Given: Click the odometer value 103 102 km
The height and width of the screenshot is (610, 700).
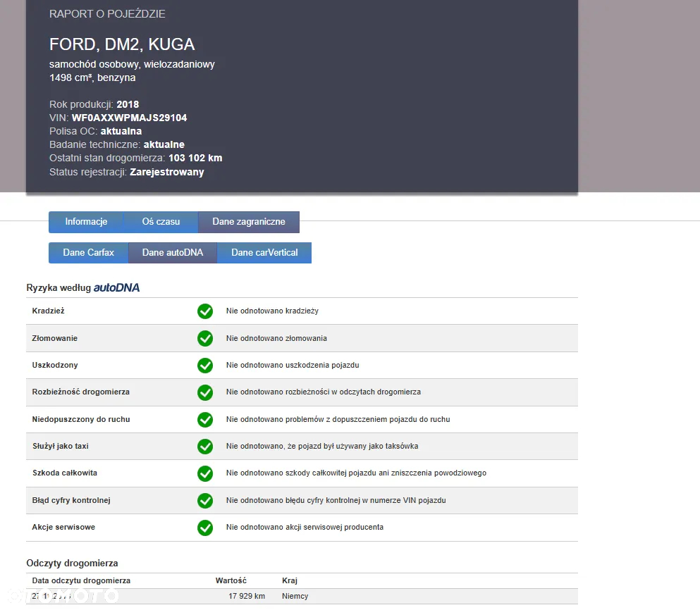Looking at the screenshot, I should 195,158.
